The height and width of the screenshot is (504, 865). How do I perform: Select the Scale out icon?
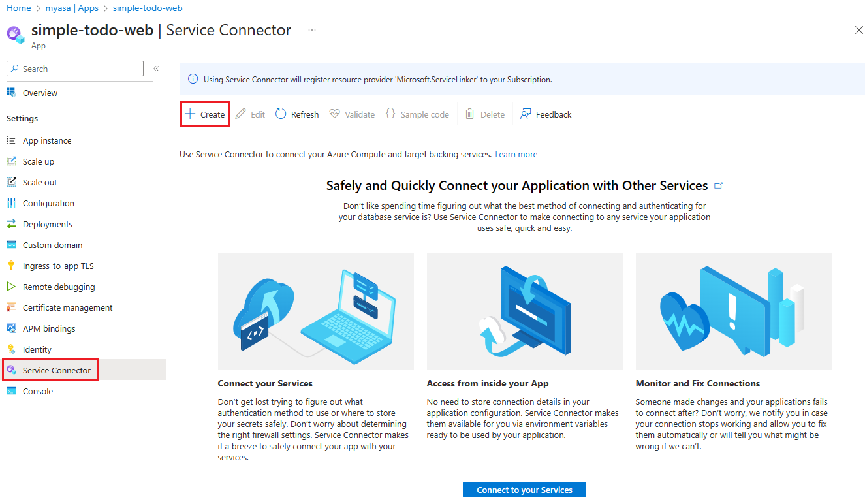click(x=11, y=182)
